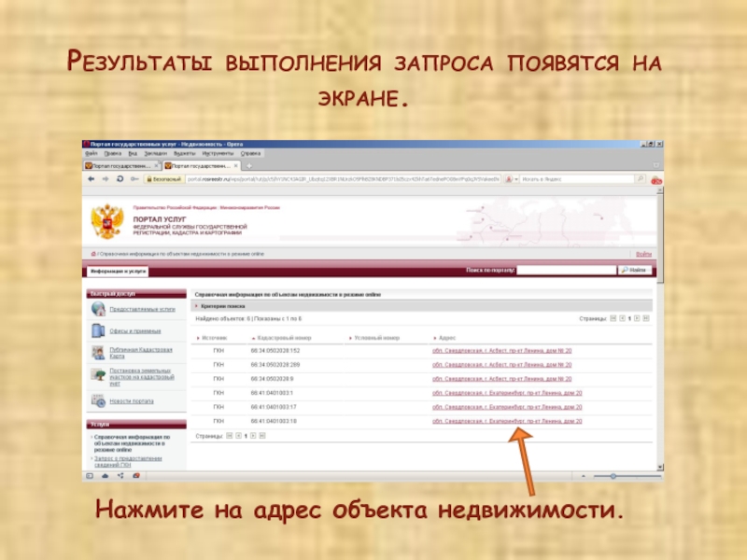Click the magnifier icon in Yandex search field
This screenshot has width=747, height=560.
[x=641, y=179]
